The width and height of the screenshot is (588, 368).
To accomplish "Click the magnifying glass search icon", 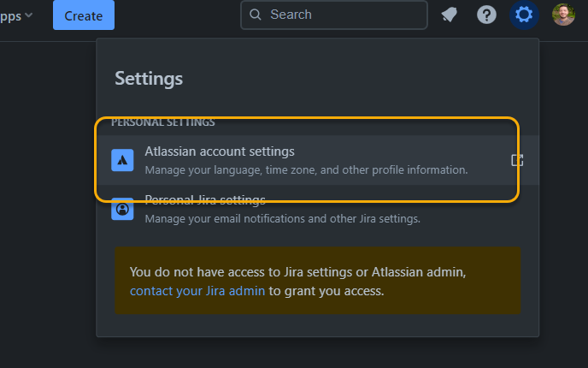I will click(255, 15).
